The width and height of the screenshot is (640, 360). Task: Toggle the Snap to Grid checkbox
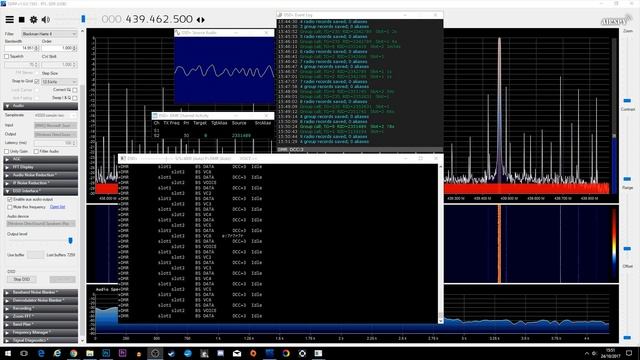coord(37,81)
